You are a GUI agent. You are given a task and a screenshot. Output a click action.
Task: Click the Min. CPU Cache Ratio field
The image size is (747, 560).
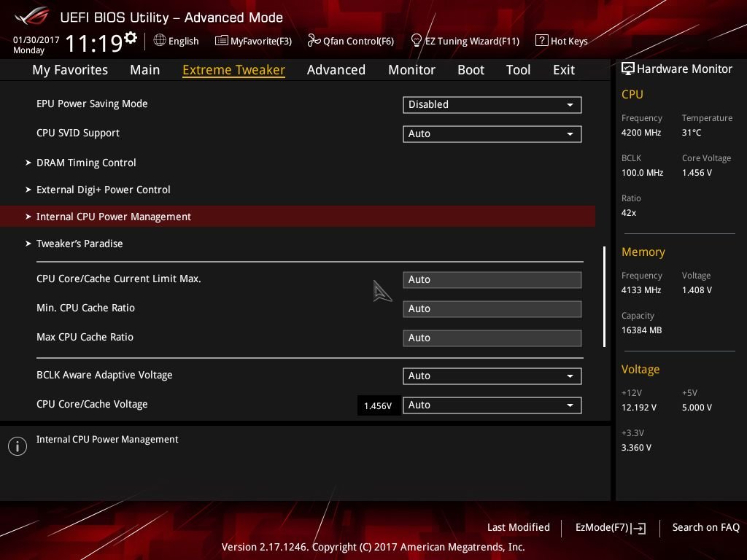tap(492, 308)
